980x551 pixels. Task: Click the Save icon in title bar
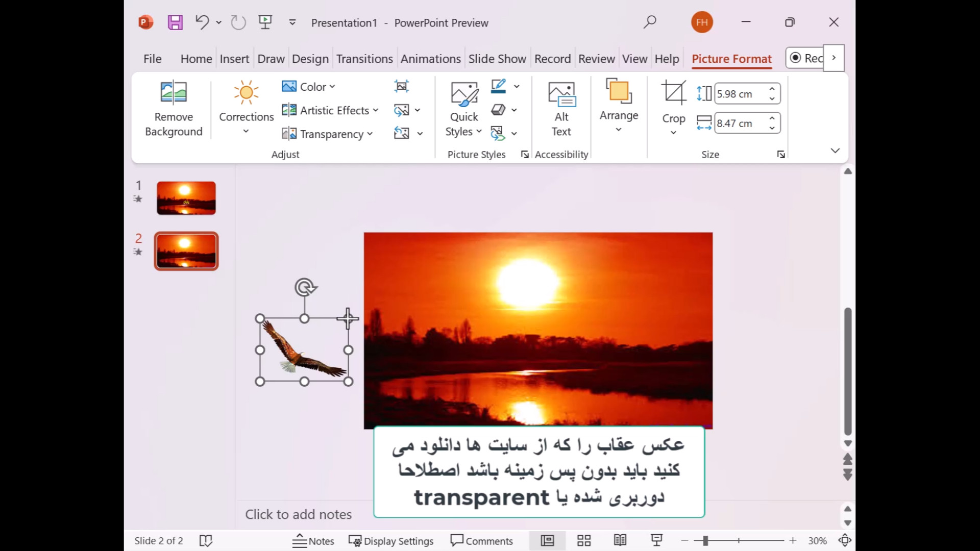(175, 22)
